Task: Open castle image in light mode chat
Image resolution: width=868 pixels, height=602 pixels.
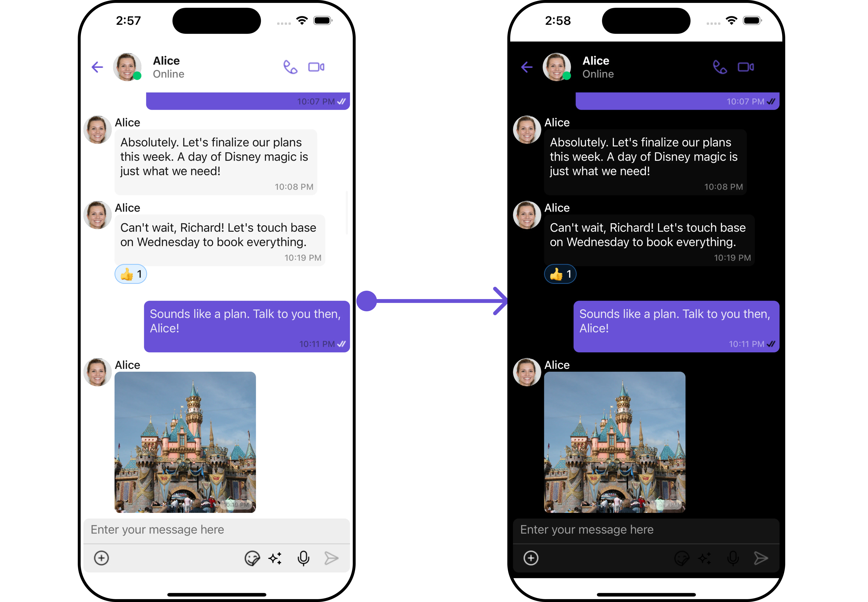Action: (x=185, y=442)
